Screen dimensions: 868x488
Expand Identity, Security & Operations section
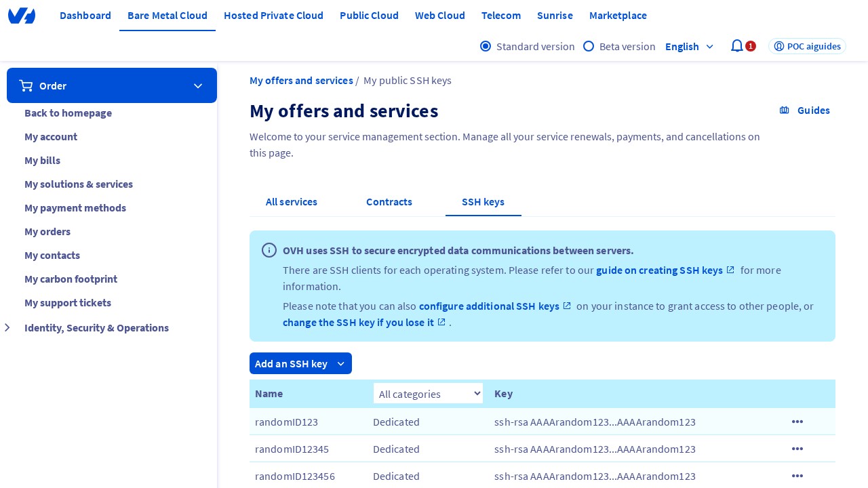(7, 328)
